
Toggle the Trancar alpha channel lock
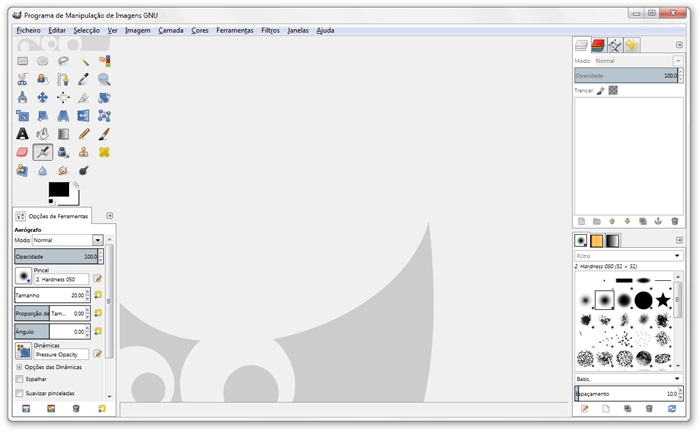(x=613, y=91)
